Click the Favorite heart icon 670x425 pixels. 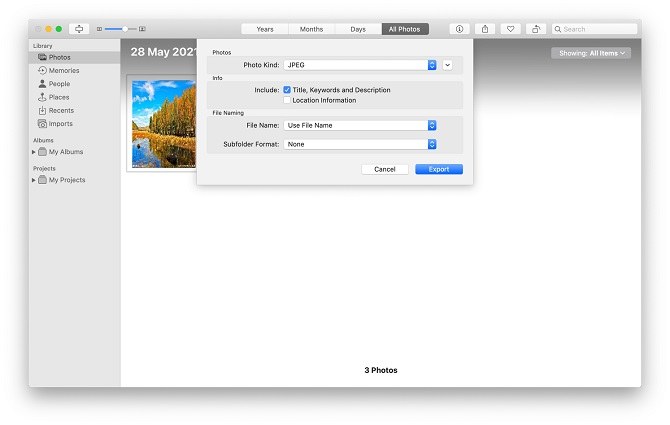[x=511, y=29]
